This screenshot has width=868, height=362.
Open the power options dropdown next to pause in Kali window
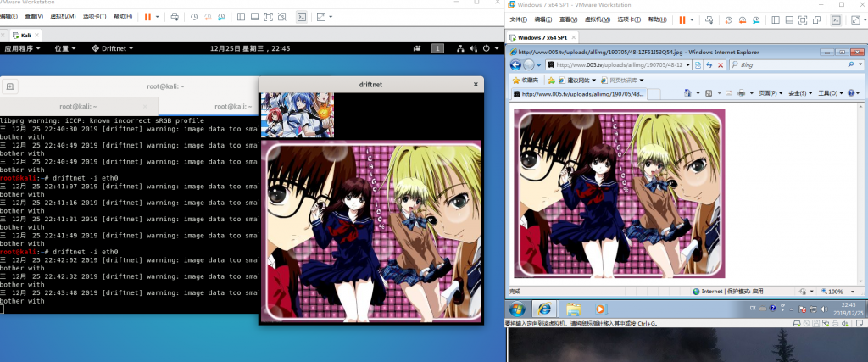click(158, 17)
